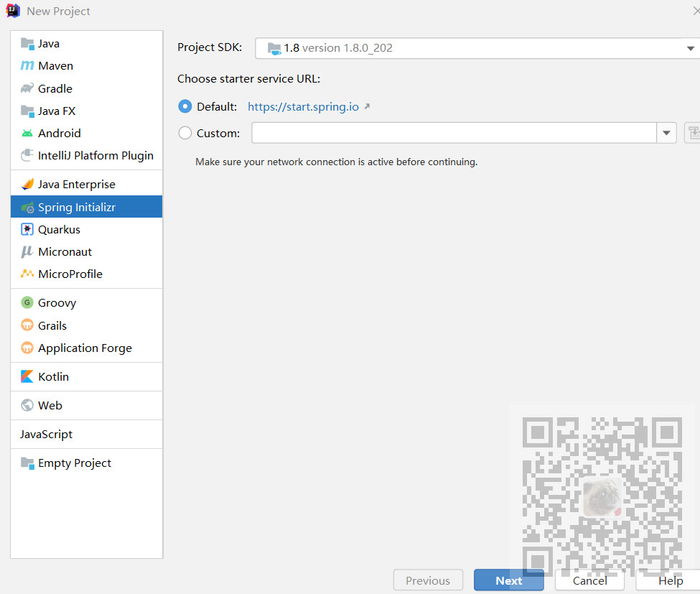700x594 pixels.
Task: Select JavaScript in the list
Action: coord(87,434)
